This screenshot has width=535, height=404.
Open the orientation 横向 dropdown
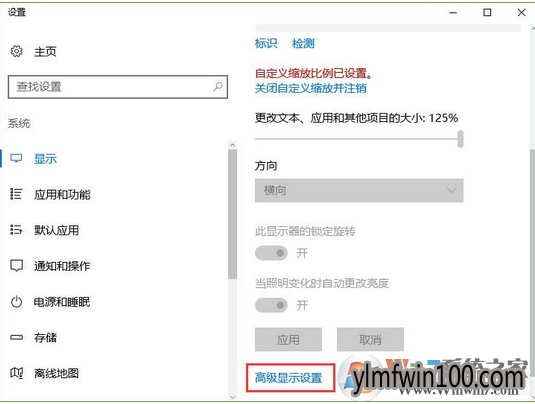point(359,190)
